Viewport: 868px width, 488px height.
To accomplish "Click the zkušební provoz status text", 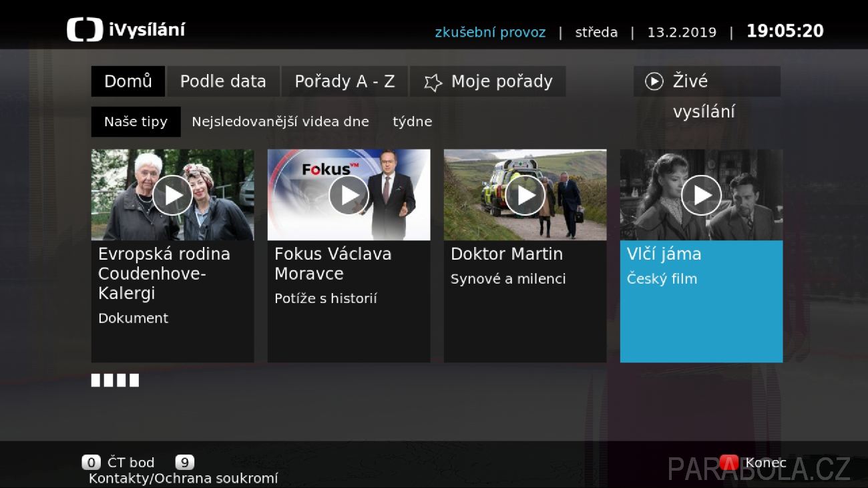I will (x=490, y=32).
